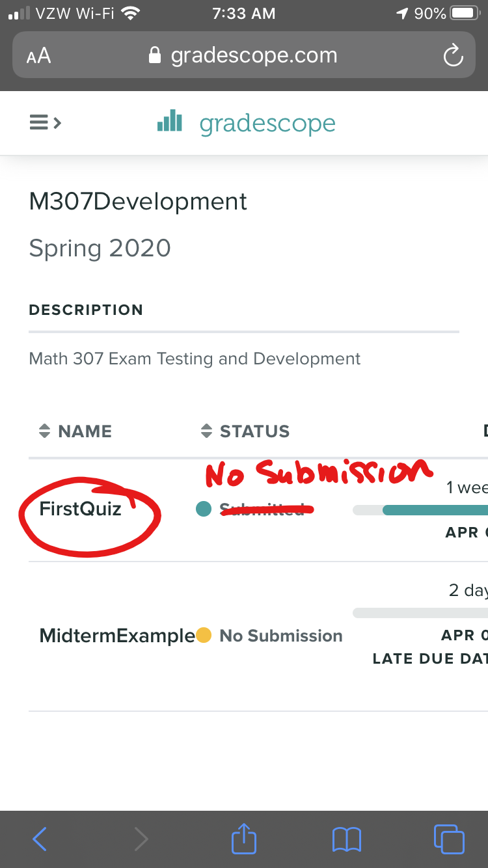Open the Safari bookmarks icon
This screenshot has height=868, width=488.
pyautogui.click(x=346, y=839)
